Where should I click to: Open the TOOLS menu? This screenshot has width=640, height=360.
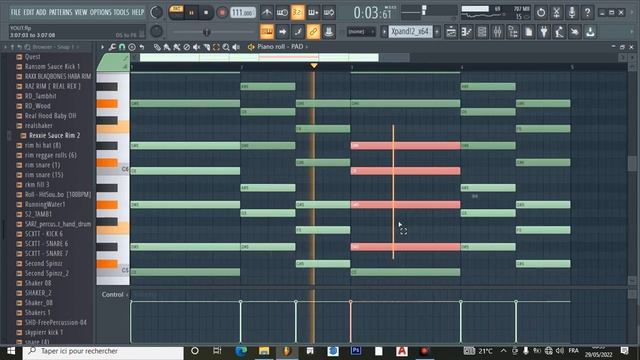(121, 12)
